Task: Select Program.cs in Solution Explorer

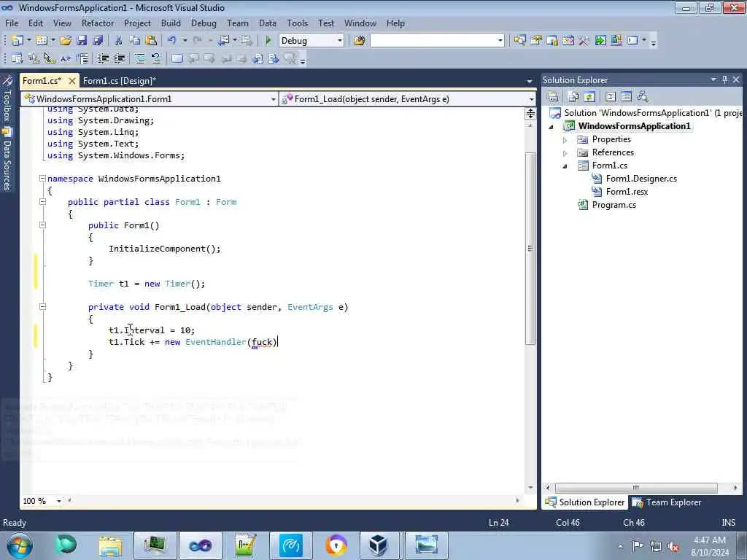Action: (614, 205)
